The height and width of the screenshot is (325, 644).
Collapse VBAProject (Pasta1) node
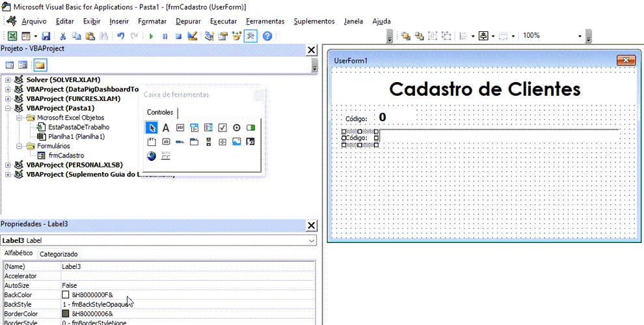click(x=8, y=109)
